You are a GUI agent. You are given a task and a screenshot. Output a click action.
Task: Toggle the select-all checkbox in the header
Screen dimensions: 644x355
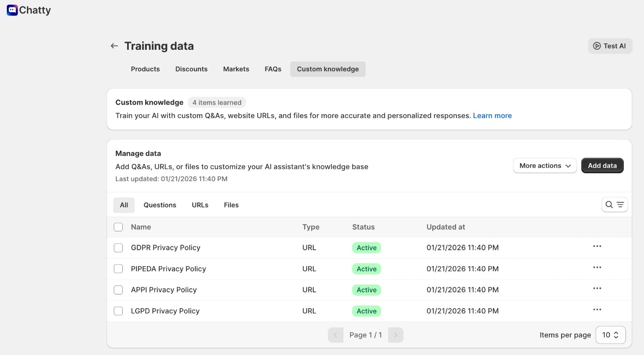click(118, 227)
